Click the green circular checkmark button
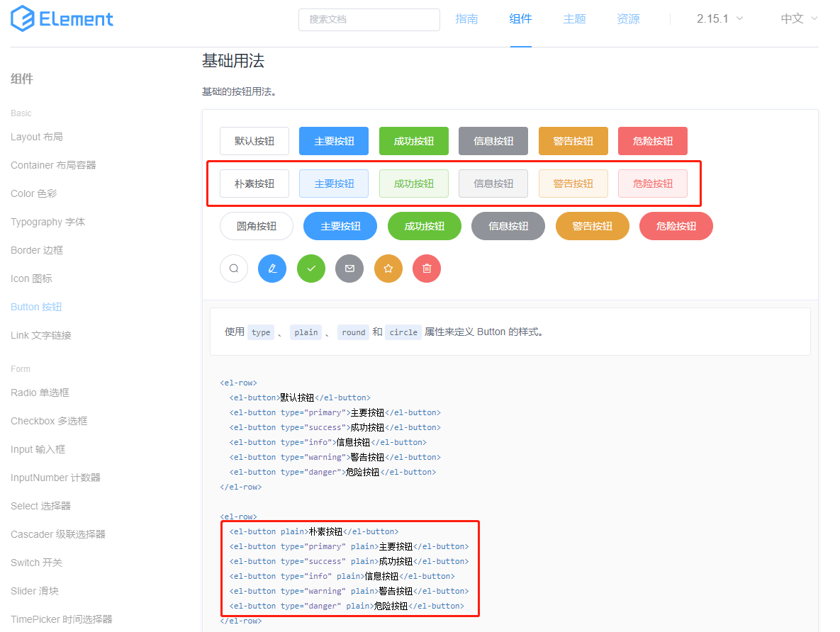840x632 pixels. point(311,269)
